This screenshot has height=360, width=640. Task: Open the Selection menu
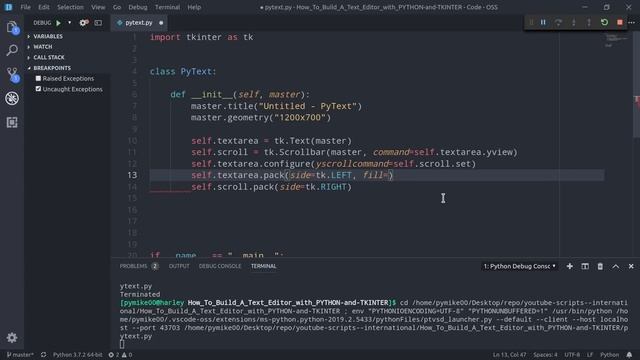coord(70,7)
